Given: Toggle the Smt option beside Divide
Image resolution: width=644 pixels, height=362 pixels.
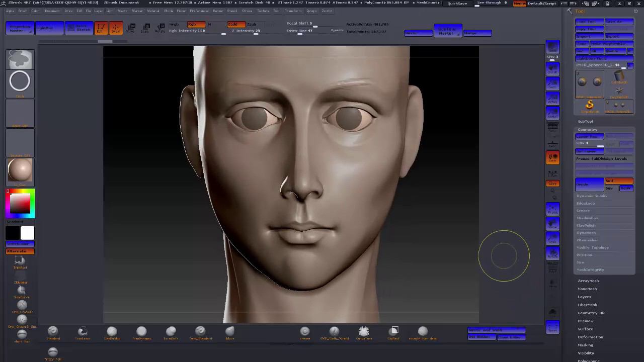Looking at the screenshot, I should [x=619, y=181].
